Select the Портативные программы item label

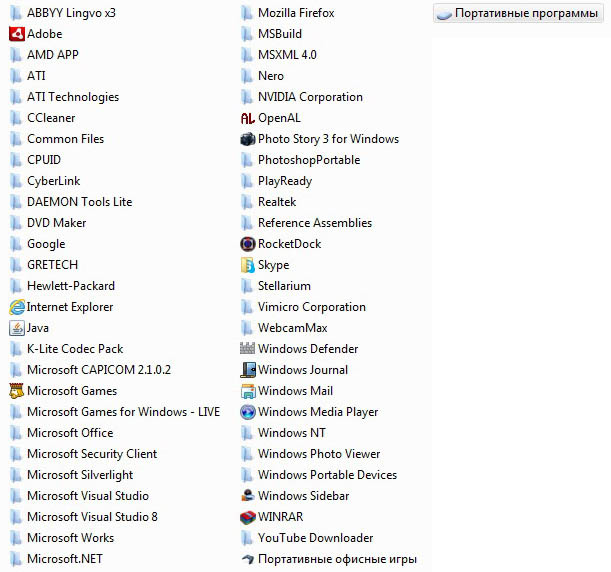(526, 13)
